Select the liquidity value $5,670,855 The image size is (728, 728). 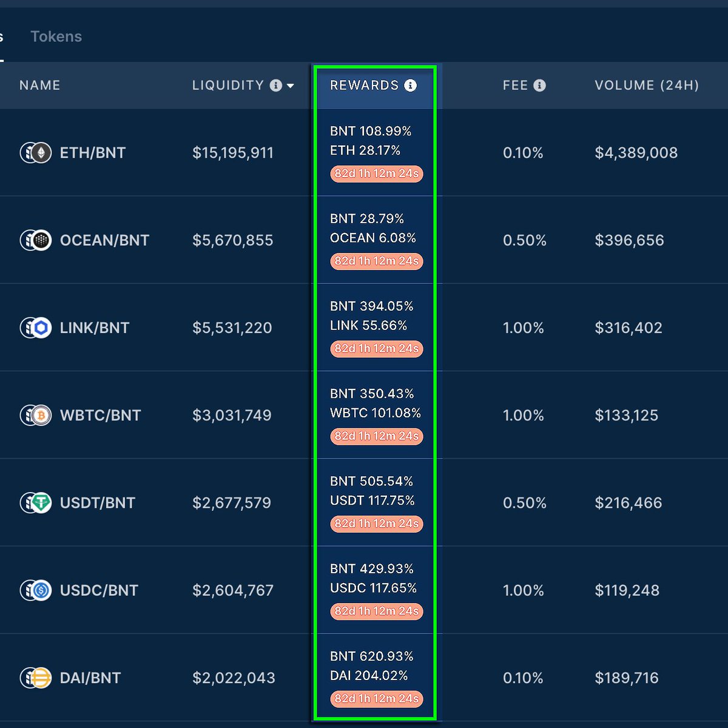pos(233,240)
